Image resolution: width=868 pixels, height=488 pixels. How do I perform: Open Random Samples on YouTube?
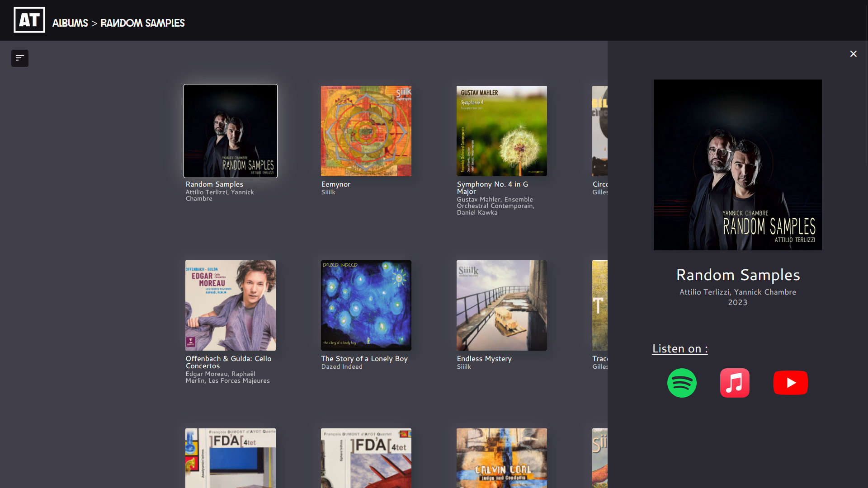tap(790, 383)
